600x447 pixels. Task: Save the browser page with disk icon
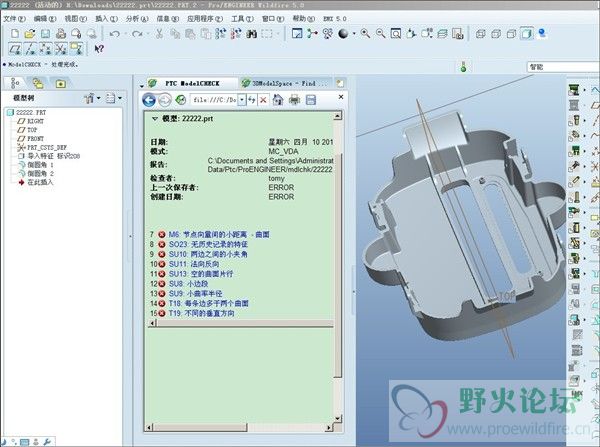point(311,100)
